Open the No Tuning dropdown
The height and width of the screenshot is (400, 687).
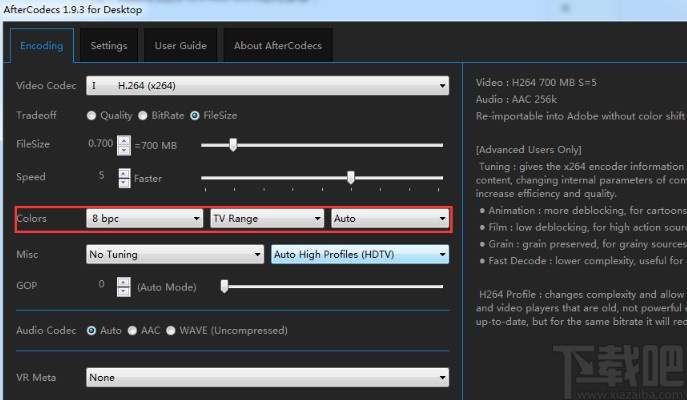(x=175, y=255)
